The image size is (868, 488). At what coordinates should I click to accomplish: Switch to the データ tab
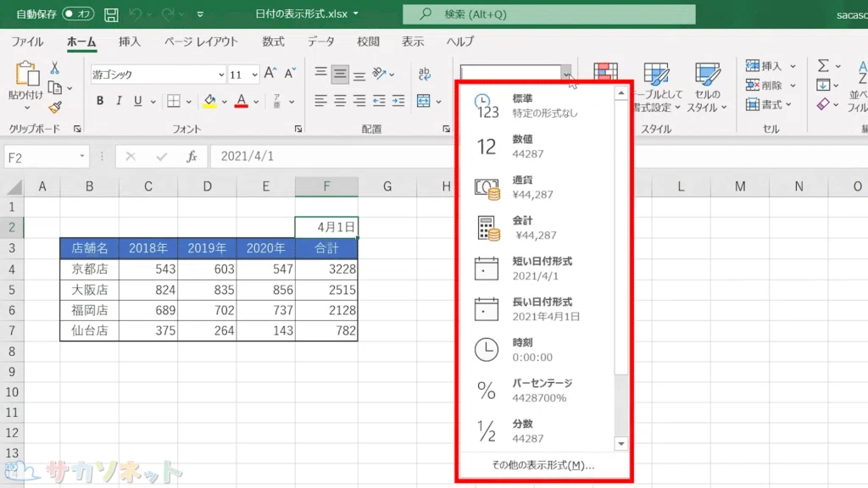coord(321,42)
